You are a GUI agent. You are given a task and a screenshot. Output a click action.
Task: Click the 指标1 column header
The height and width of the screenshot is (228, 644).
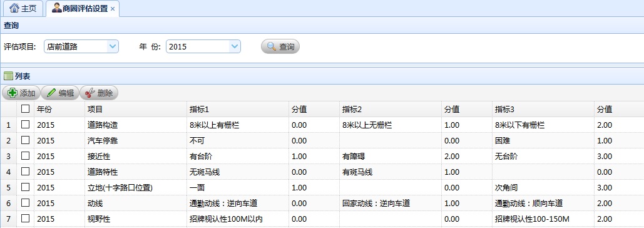[237, 109]
